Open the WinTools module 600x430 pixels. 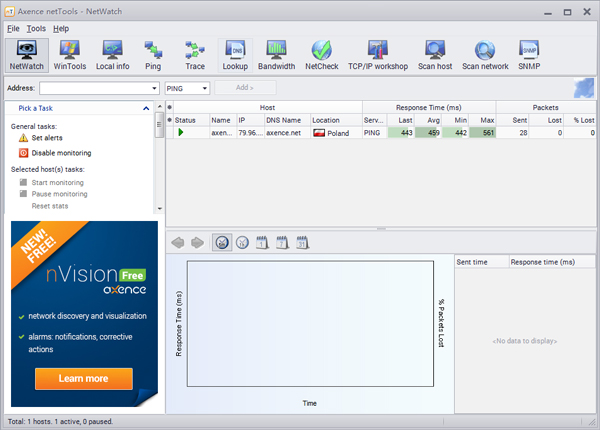click(x=69, y=55)
